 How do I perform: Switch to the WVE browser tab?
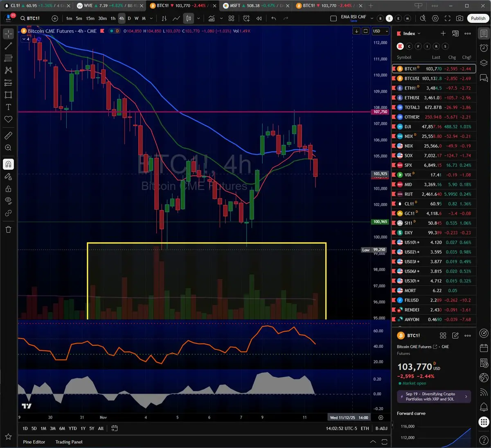tap(110, 6)
